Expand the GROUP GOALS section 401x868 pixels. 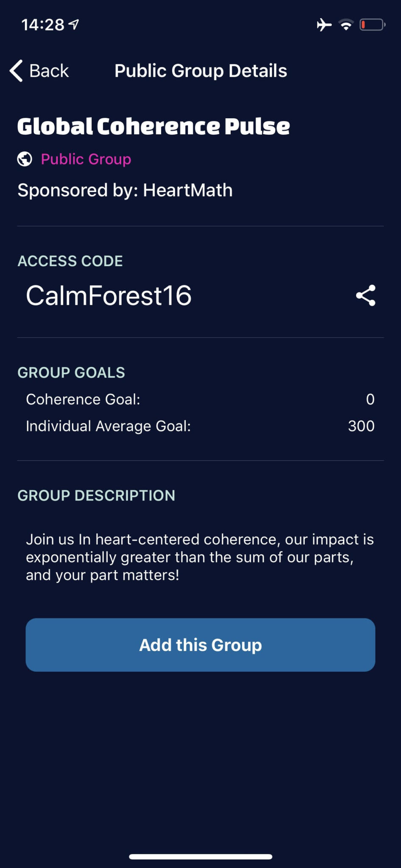point(71,373)
